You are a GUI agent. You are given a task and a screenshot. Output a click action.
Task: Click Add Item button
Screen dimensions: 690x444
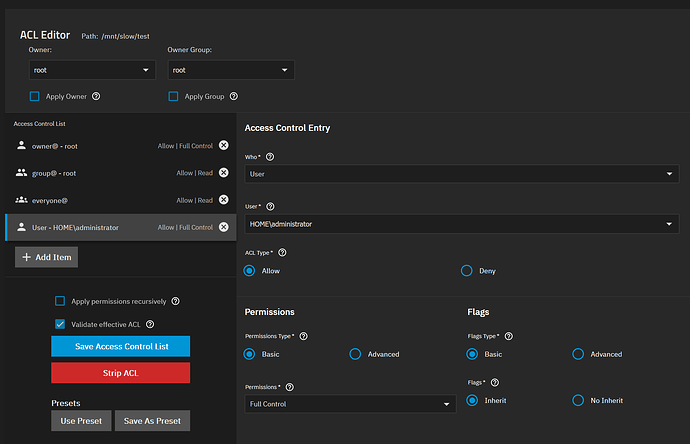click(47, 257)
